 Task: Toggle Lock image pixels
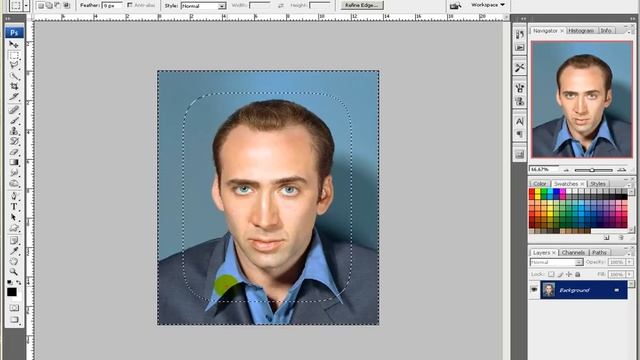coord(560,274)
